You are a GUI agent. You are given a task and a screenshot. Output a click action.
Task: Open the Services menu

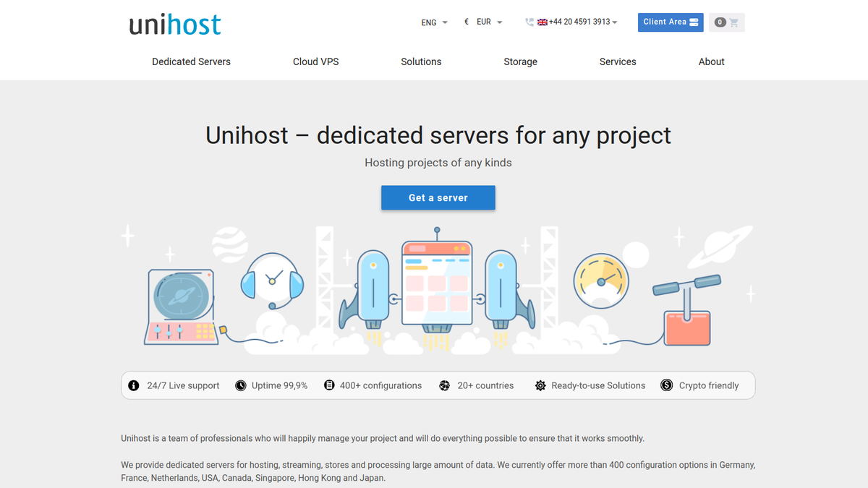[618, 61]
